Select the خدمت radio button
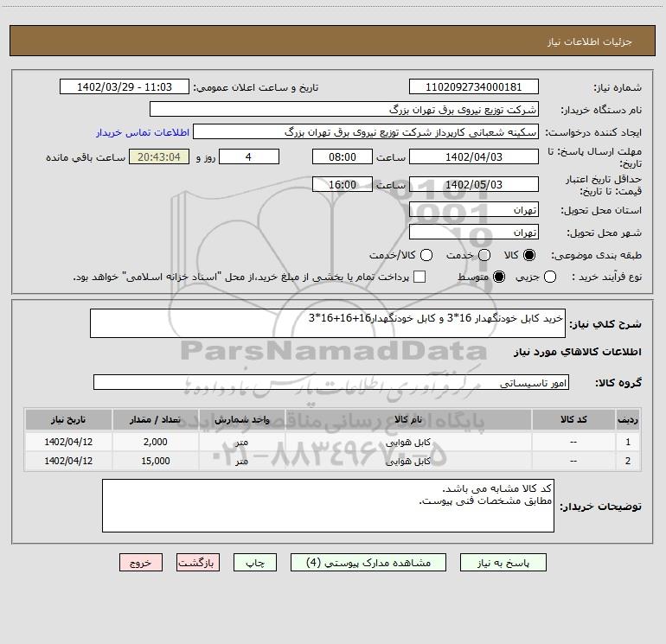 (x=484, y=255)
